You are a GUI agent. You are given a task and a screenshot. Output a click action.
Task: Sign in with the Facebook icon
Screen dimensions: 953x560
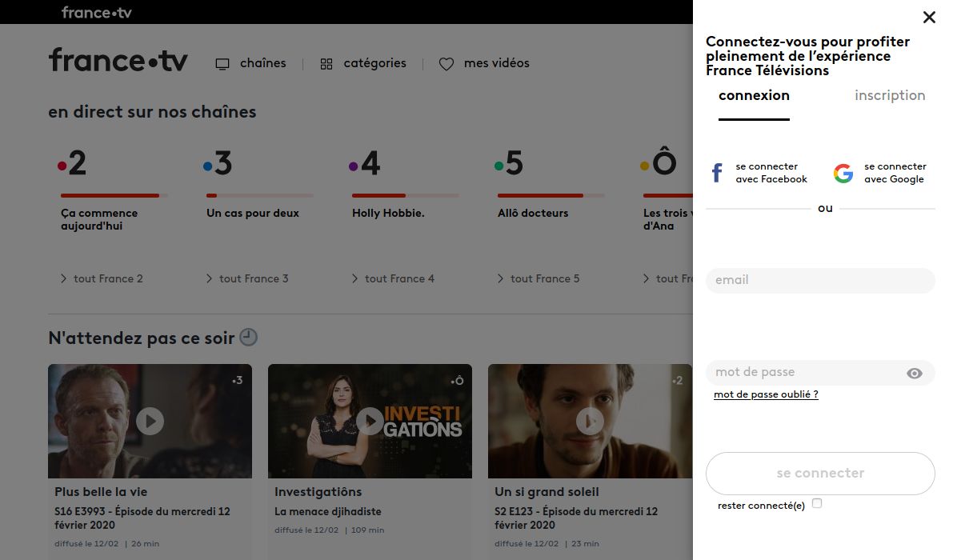click(x=716, y=173)
